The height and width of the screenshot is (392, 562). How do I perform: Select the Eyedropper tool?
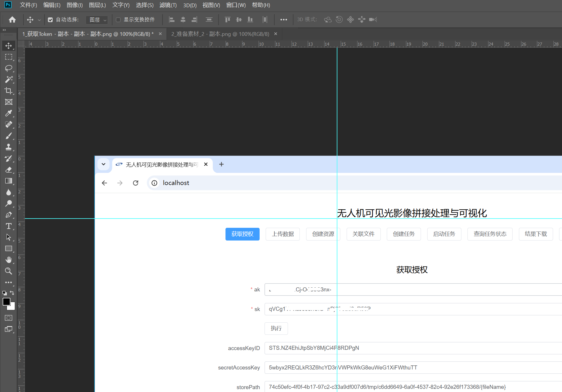point(9,113)
